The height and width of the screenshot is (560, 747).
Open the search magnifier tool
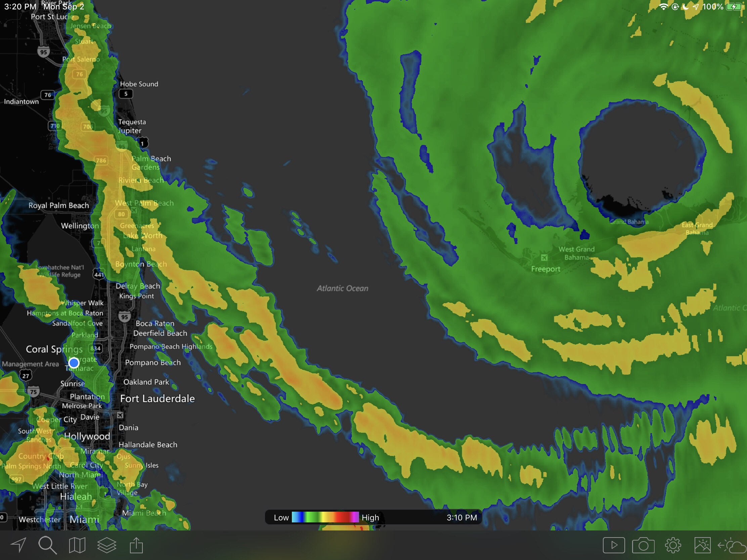pos(47,545)
